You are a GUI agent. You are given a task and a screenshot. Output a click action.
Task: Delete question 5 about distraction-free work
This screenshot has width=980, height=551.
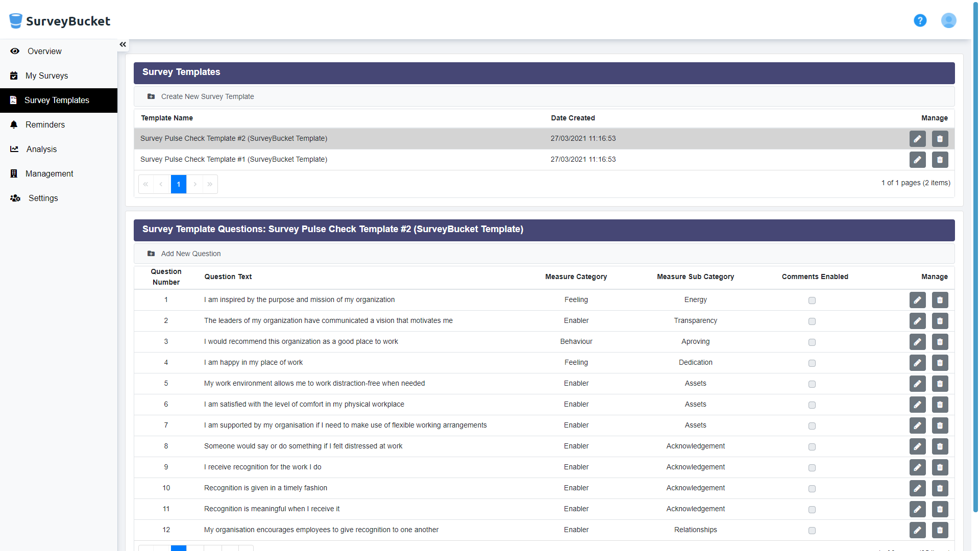(940, 384)
